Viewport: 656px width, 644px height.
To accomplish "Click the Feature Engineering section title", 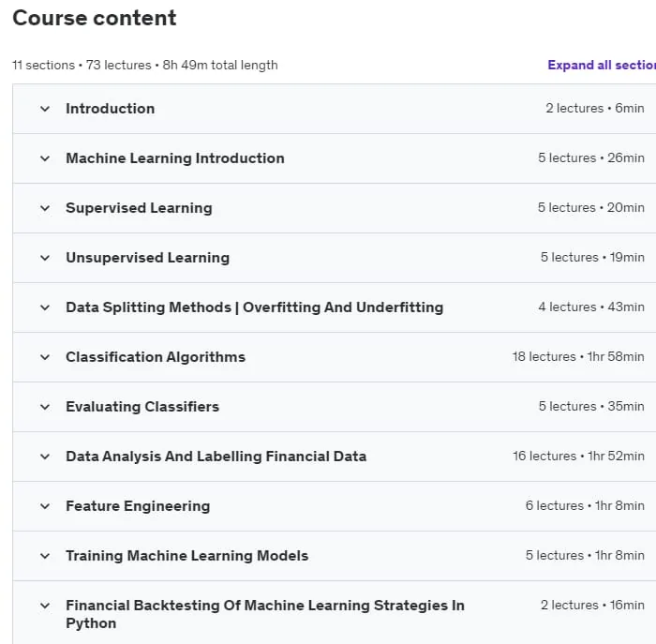I will point(138,506).
